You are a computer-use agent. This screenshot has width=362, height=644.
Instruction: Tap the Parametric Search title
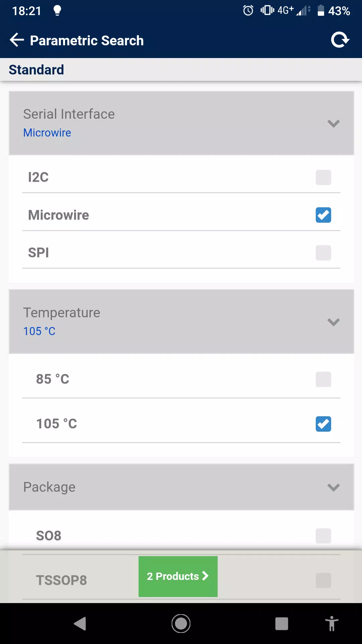click(x=87, y=41)
